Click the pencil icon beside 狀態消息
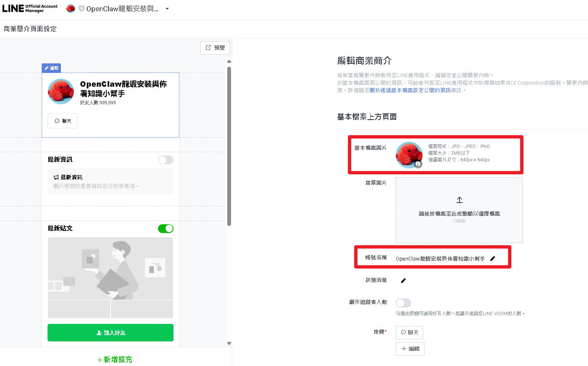Viewport: 588px width, 366px height. (x=403, y=280)
